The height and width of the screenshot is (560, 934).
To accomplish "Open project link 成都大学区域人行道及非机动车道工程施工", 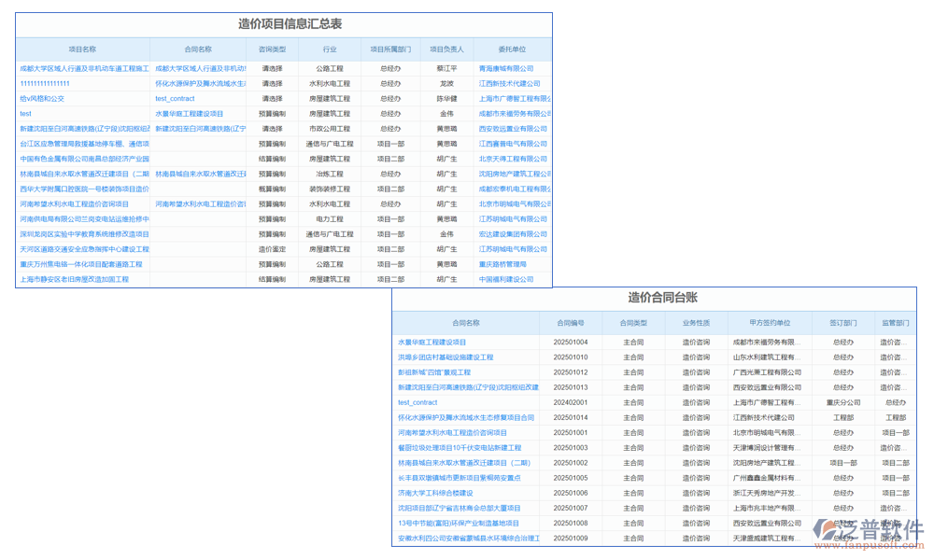I will click(x=84, y=68).
